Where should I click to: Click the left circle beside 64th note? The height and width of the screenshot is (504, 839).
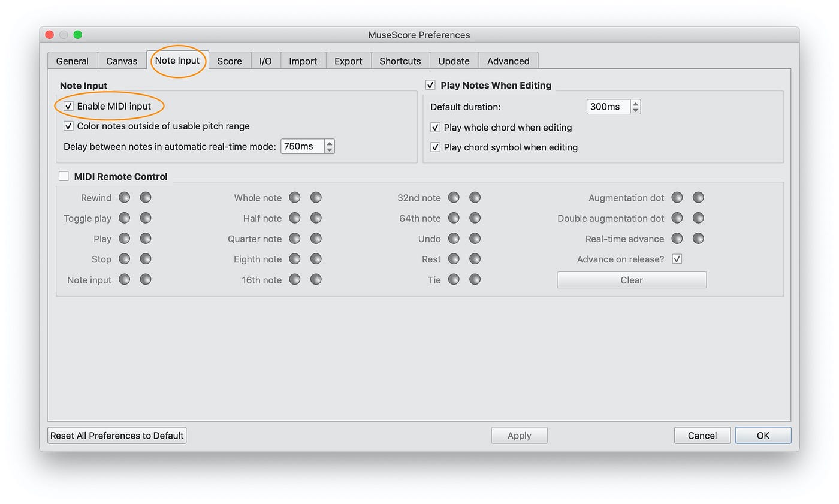tap(454, 218)
